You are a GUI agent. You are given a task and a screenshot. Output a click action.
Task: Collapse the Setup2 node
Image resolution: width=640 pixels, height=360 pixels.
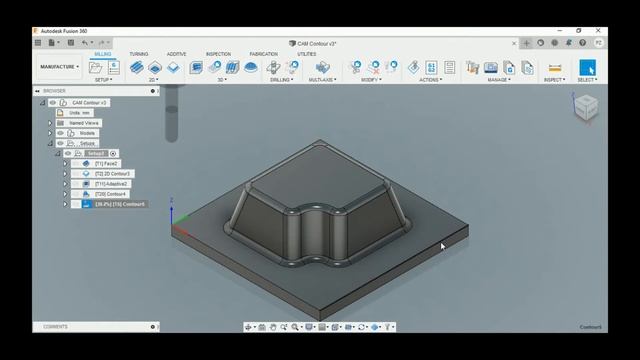tap(58, 153)
